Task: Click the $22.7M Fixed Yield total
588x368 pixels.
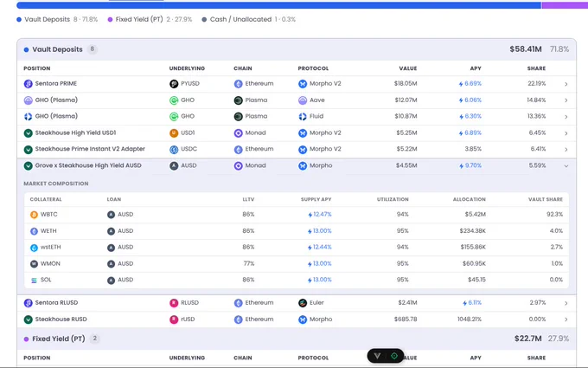Action: (x=528, y=339)
